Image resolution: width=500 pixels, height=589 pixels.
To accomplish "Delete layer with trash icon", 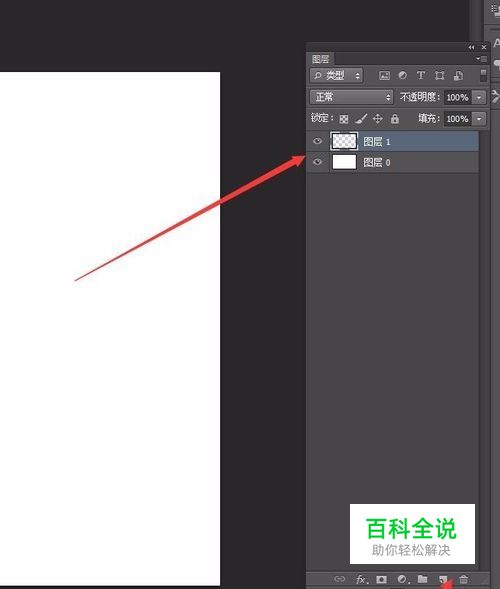I will coord(464,579).
